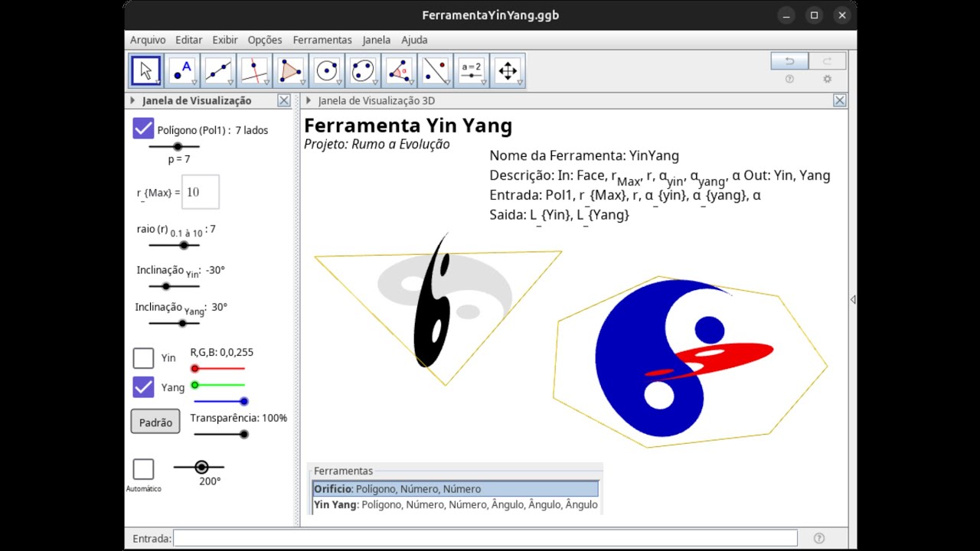Open the Janela menu
Image resolution: width=980 pixels, height=551 pixels.
click(x=377, y=40)
